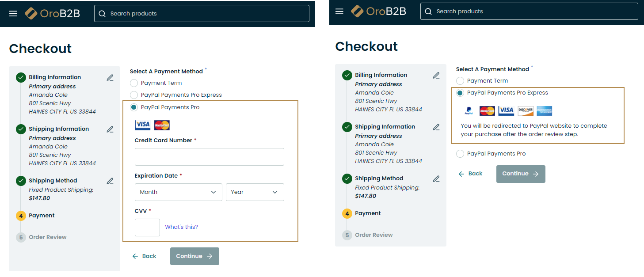Go to Payment step in left sidebar
The image size is (644, 277).
point(42,216)
